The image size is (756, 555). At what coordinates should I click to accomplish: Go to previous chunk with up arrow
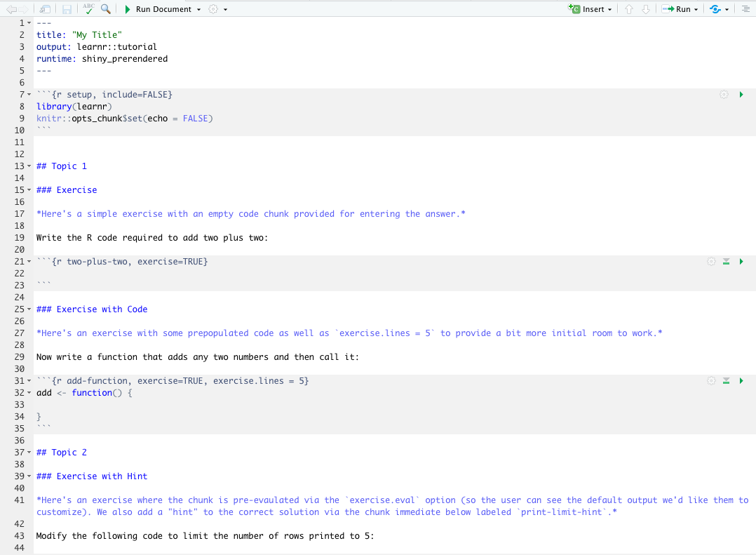[x=628, y=9]
